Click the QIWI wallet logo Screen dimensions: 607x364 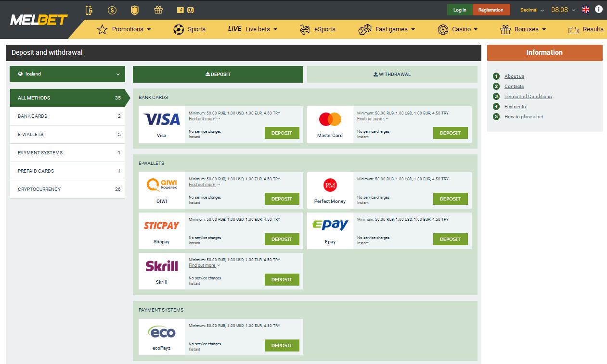[x=162, y=185]
